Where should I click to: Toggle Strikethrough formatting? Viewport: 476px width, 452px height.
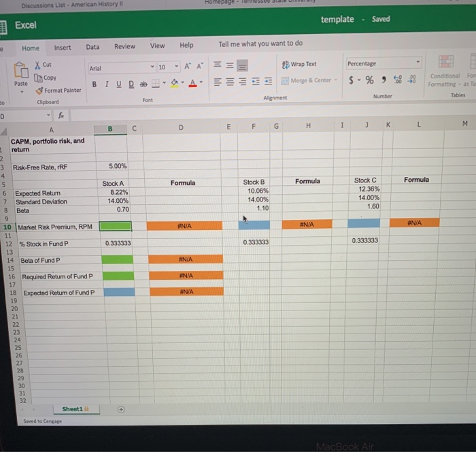[x=143, y=84]
